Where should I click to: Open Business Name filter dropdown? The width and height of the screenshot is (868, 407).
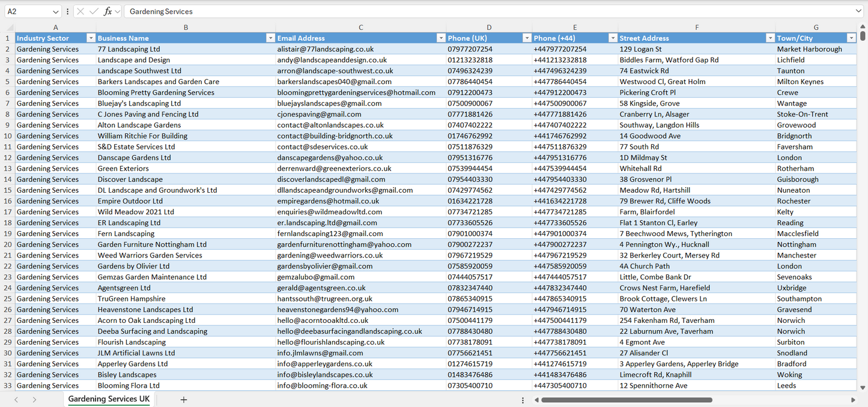click(270, 38)
